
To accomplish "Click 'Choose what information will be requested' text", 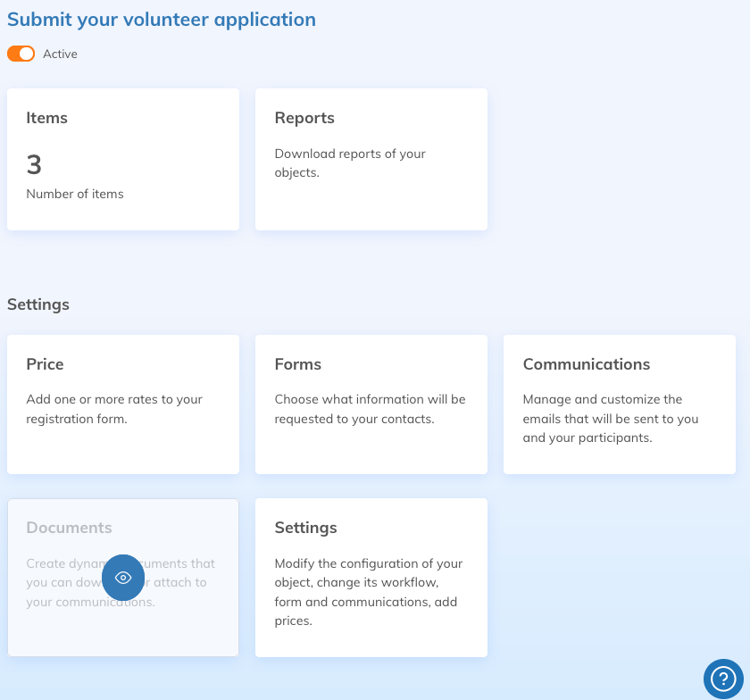I will pyautogui.click(x=370, y=409).
